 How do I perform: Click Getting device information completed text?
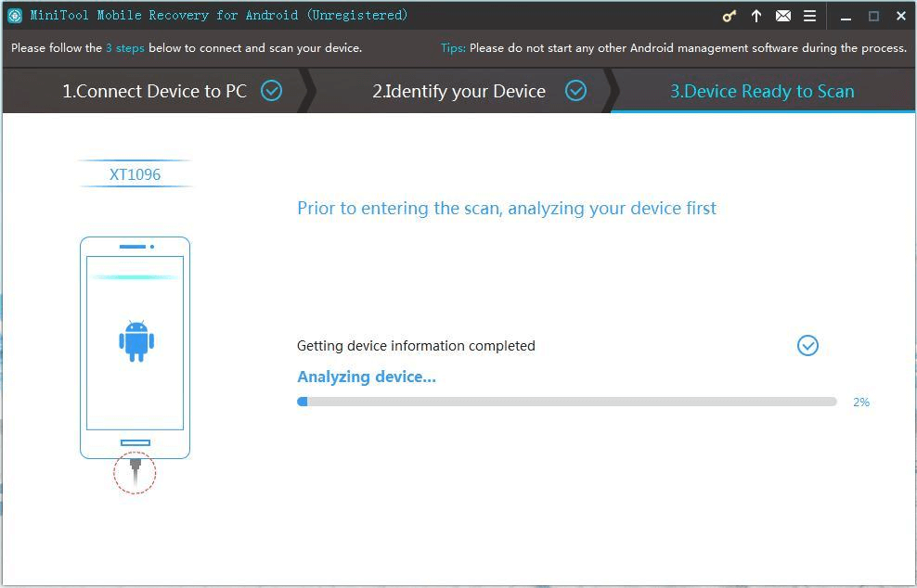pos(416,346)
